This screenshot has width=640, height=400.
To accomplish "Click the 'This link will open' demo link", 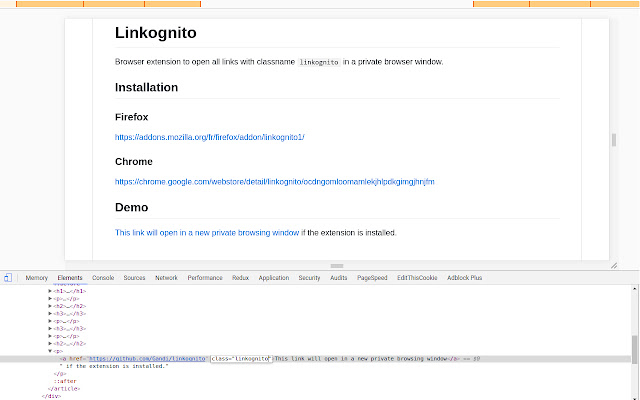I will (207, 233).
